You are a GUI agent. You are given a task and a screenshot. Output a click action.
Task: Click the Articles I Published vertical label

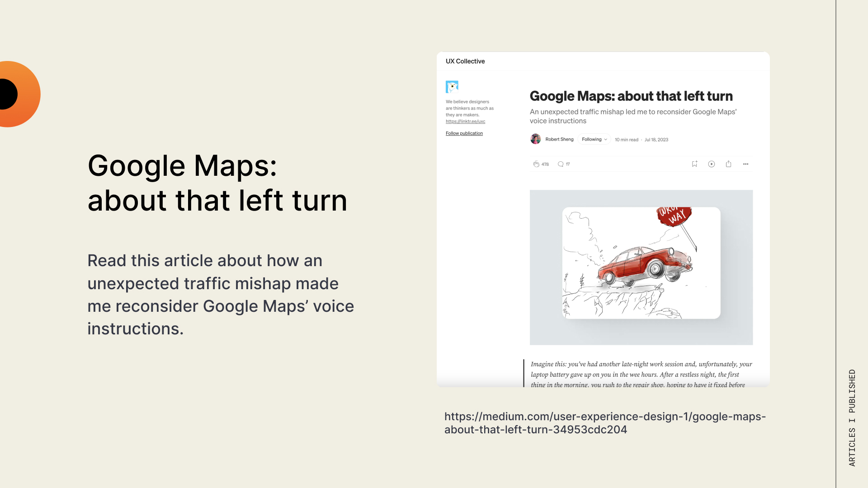(852, 418)
